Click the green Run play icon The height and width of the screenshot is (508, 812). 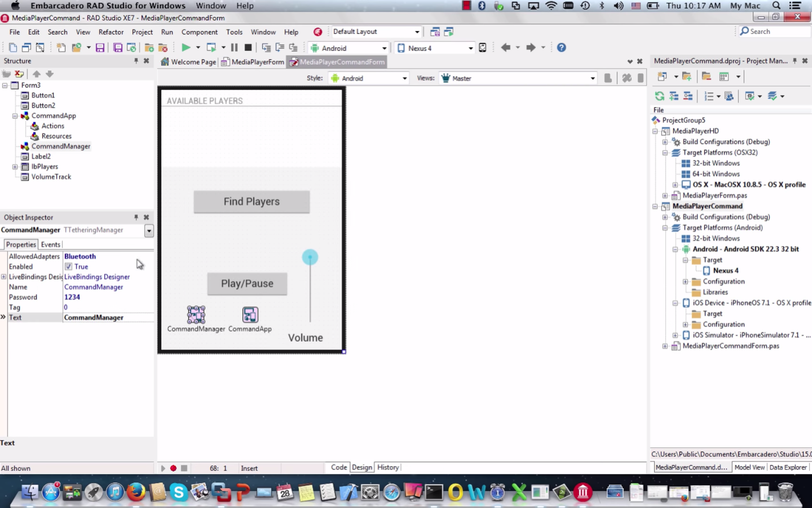(186, 48)
